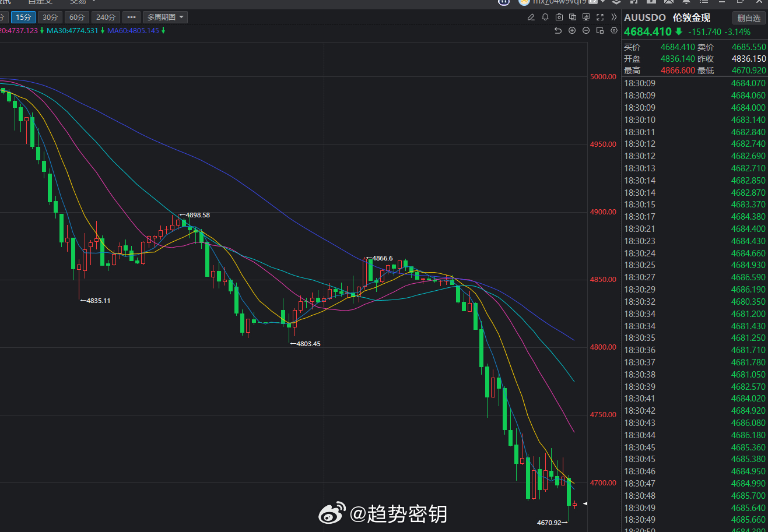This screenshot has width=768, height=532.
Task: Switch chart to fullscreen mode
Action: [600, 17]
